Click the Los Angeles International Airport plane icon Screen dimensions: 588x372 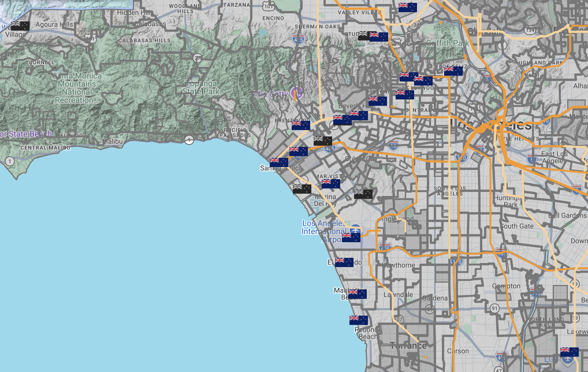[x=356, y=229]
